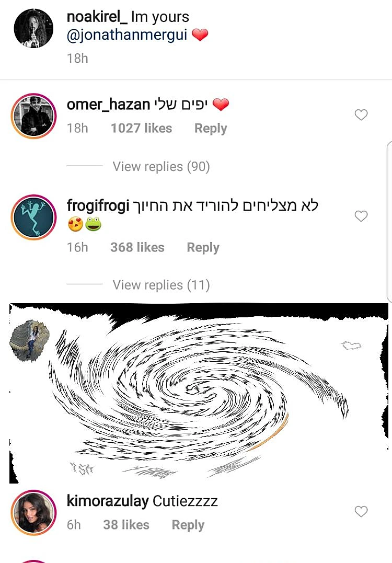392x563 pixels.
Task: Open the noakirel_ username link
Action: pyautogui.click(x=97, y=17)
